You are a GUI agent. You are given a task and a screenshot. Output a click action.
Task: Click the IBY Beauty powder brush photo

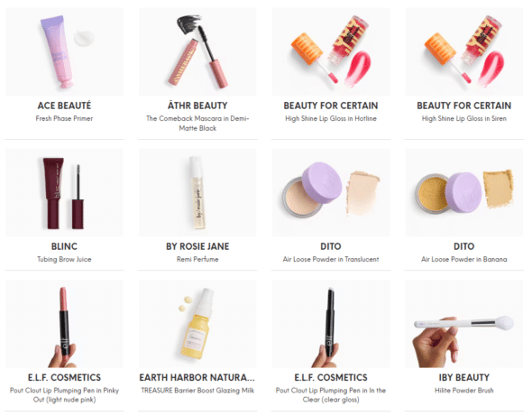point(464,324)
